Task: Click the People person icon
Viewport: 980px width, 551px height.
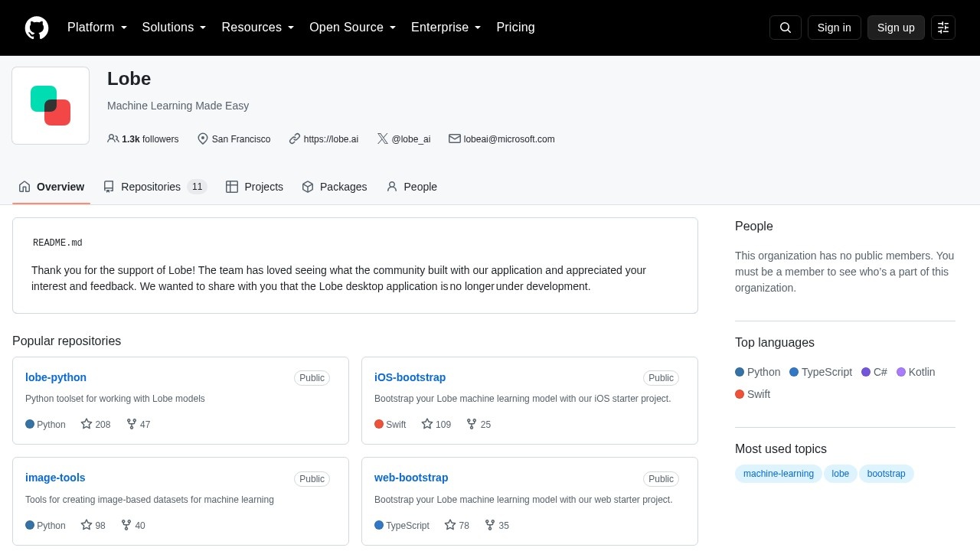Action: point(392,187)
